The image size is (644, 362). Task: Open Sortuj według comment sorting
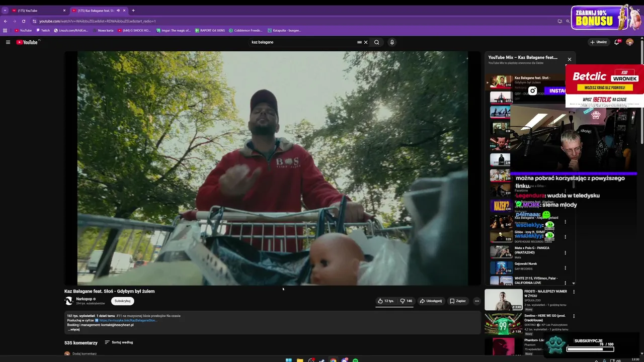119,342
